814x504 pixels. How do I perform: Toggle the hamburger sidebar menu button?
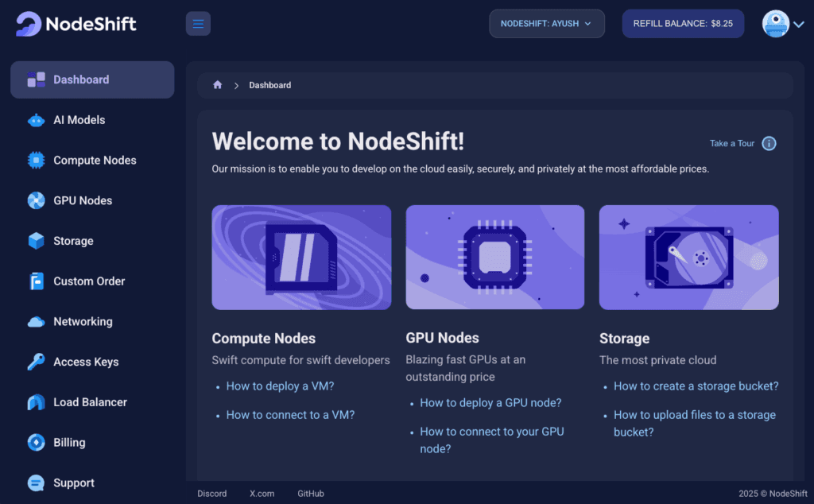tap(198, 24)
